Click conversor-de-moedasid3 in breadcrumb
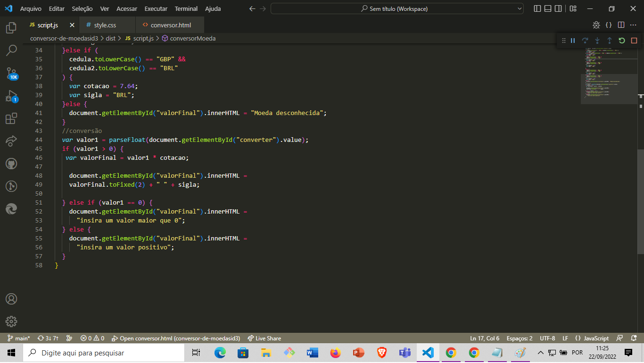 [64, 38]
